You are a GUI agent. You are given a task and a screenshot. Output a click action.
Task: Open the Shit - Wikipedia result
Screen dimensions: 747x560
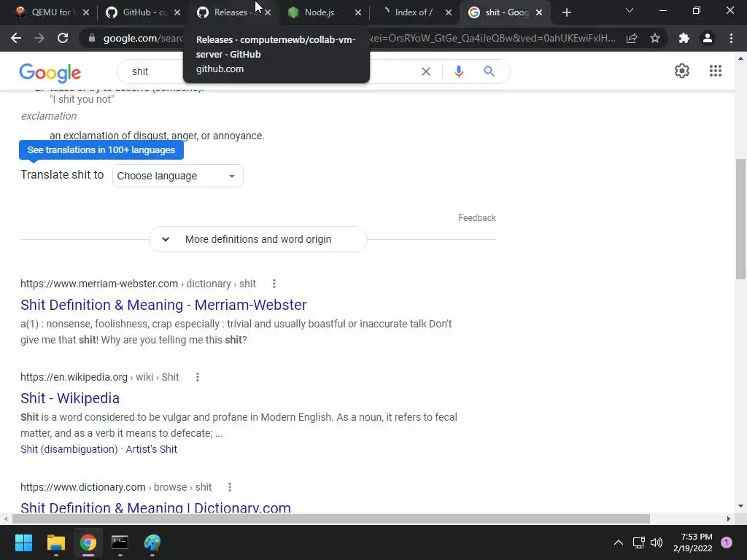coord(70,398)
